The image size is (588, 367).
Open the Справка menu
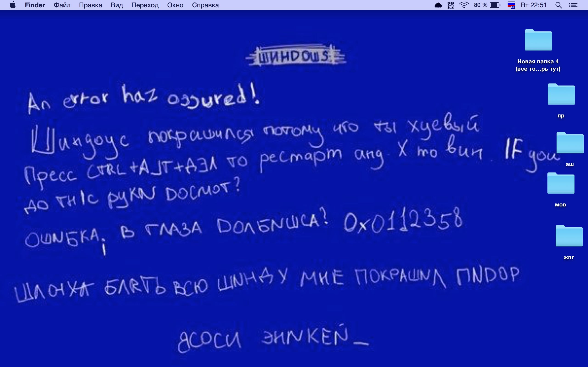click(x=205, y=5)
